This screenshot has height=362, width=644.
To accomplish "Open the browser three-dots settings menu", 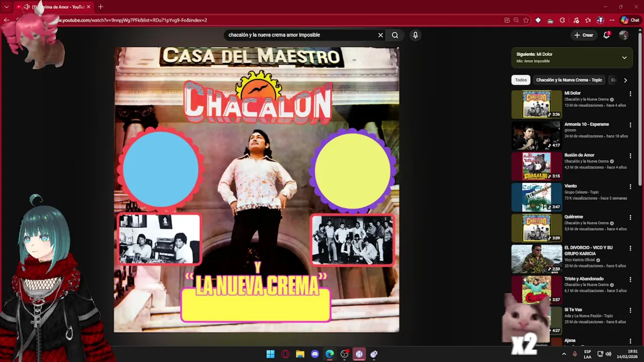I will 612,20.
